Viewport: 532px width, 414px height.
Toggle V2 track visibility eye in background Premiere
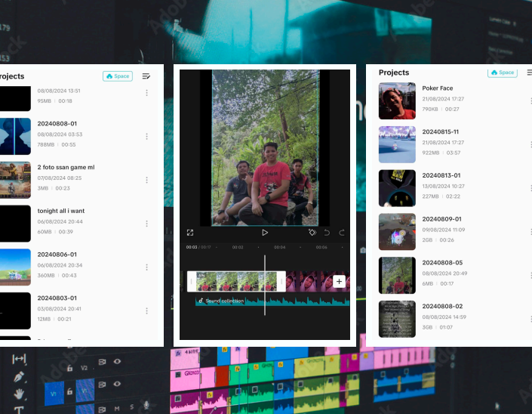tap(117, 361)
